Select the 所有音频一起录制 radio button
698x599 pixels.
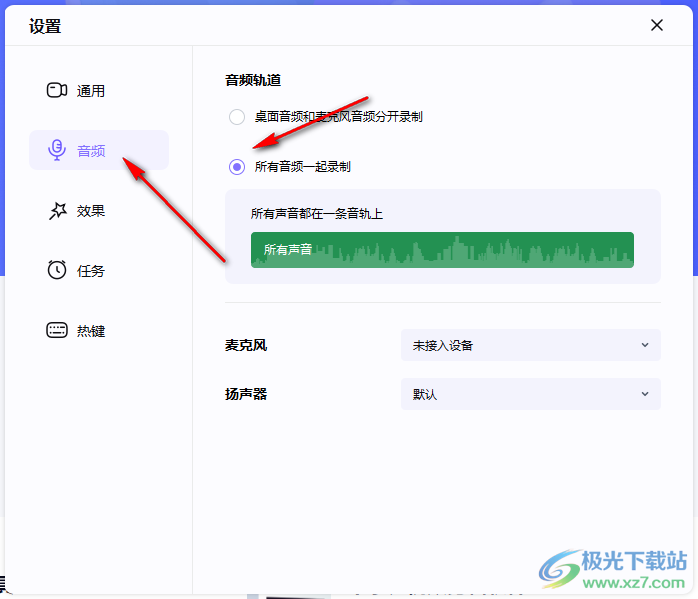tap(237, 167)
